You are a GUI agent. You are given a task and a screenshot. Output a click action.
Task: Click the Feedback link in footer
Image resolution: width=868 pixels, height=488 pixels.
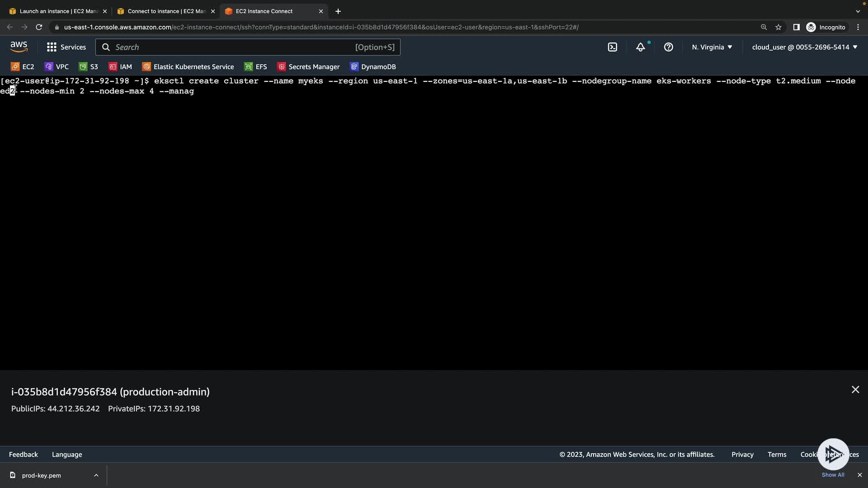click(x=24, y=455)
